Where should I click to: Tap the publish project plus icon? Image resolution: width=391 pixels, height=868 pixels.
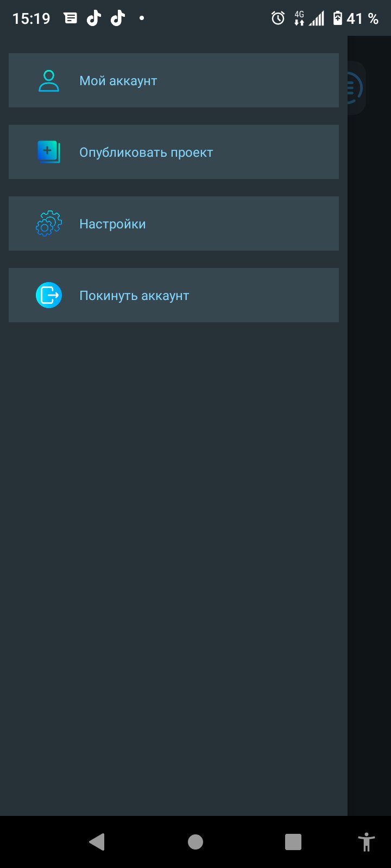click(x=49, y=152)
